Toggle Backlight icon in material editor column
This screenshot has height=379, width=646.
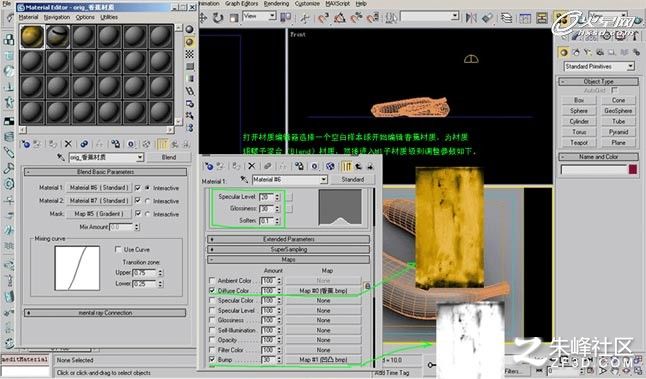(190, 42)
